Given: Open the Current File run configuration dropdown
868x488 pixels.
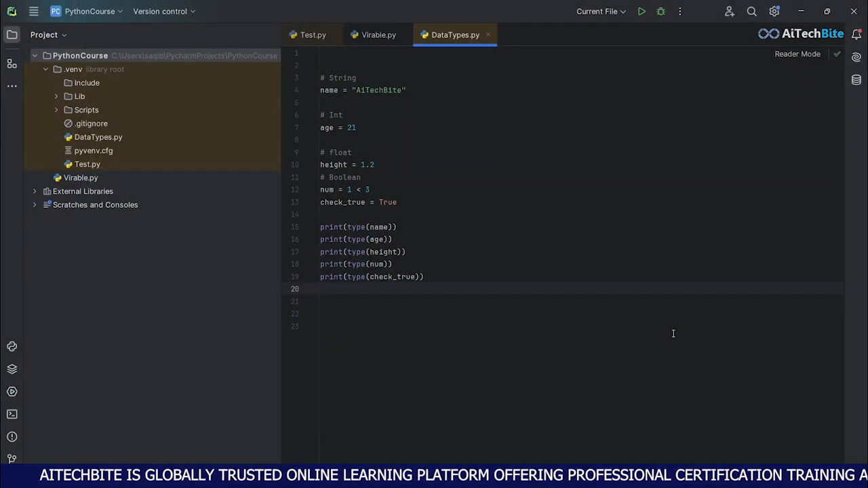Looking at the screenshot, I should (x=601, y=12).
